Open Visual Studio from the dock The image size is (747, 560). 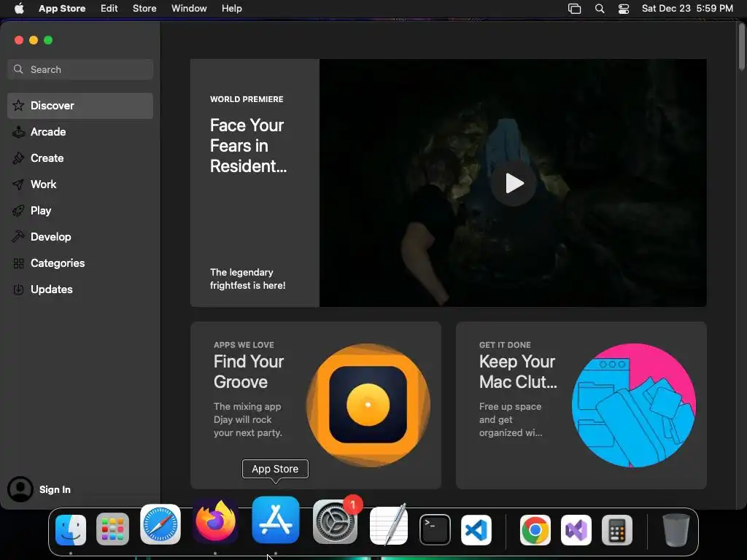576,530
